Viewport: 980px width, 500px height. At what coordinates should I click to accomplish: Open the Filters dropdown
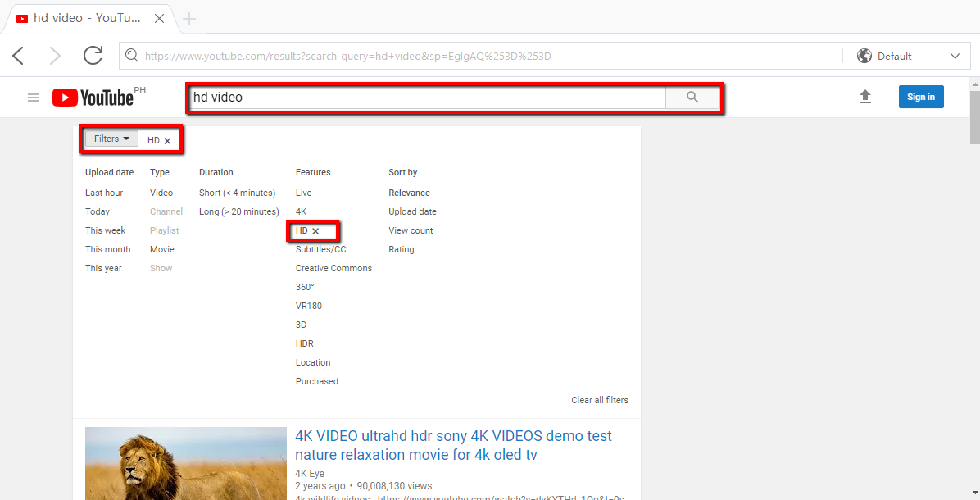tap(111, 139)
